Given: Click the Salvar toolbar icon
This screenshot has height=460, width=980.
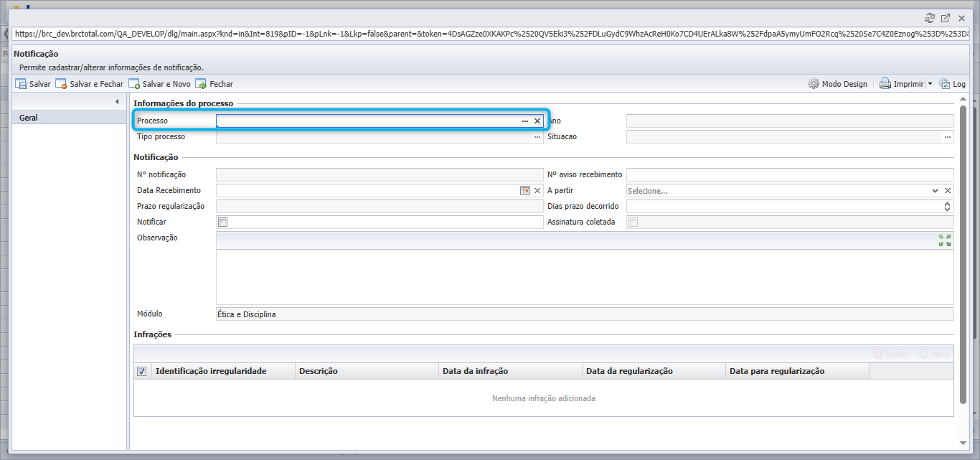Looking at the screenshot, I should pos(21,84).
